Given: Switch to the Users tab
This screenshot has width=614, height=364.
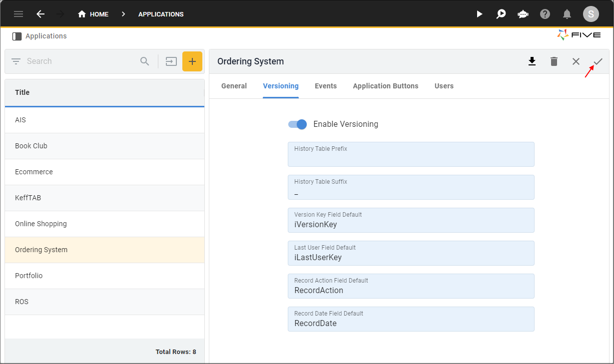Looking at the screenshot, I should click(x=444, y=86).
